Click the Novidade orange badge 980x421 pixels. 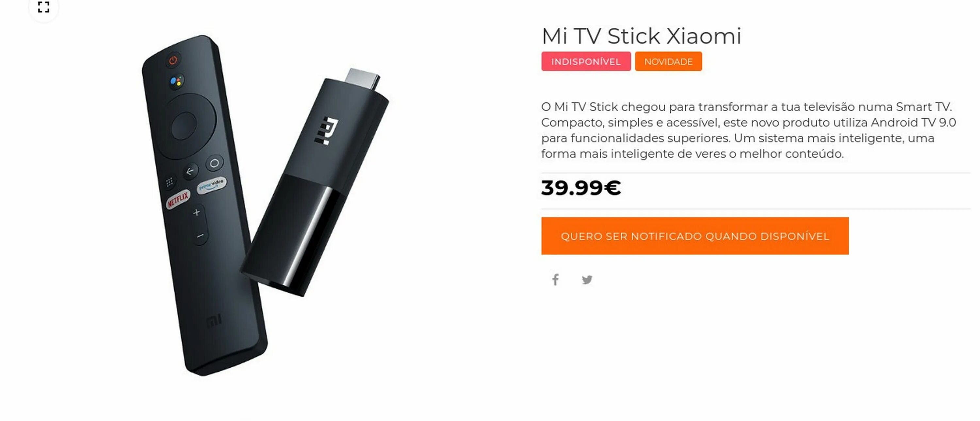pyautogui.click(x=668, y=61)
